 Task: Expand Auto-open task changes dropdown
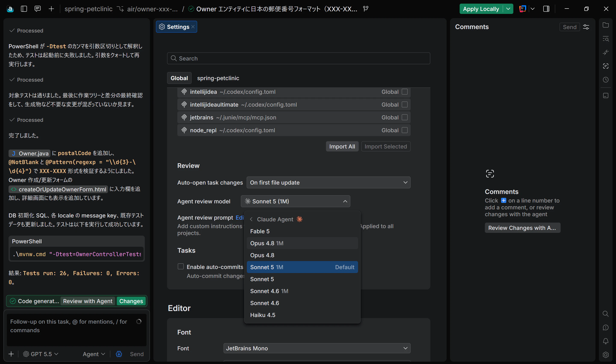[x=329, y=182]
